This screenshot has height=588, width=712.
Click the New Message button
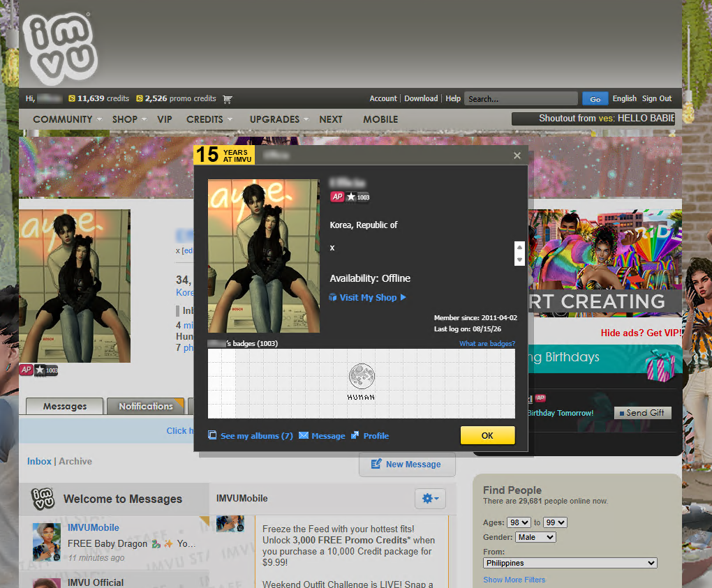tap(407, 464)
